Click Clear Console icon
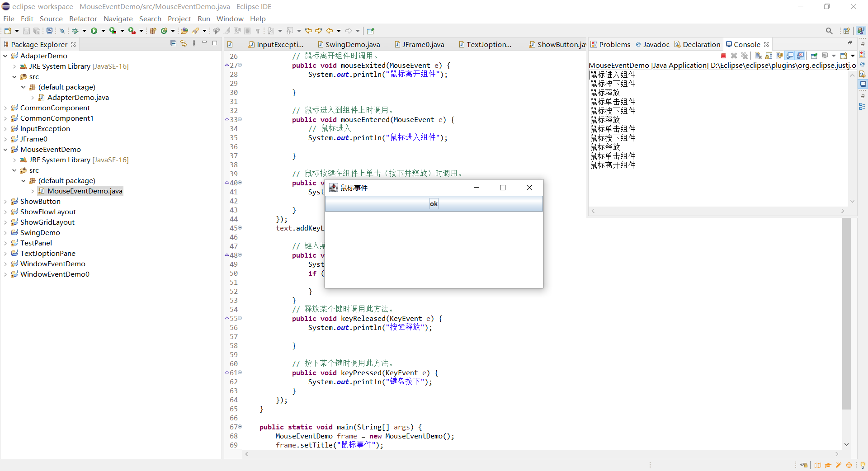Viewport: 868px width, 471px height. coord(758,56)
